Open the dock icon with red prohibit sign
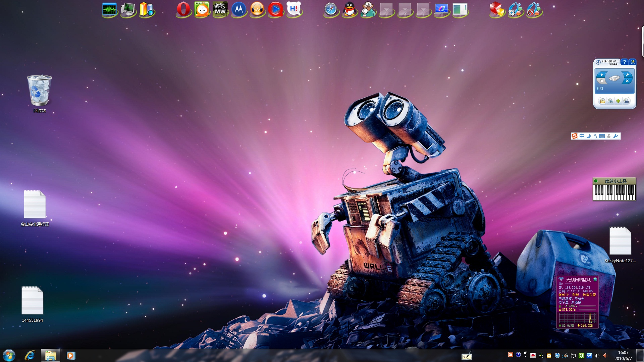Screen dimensions: 644x362 (534, 9)
